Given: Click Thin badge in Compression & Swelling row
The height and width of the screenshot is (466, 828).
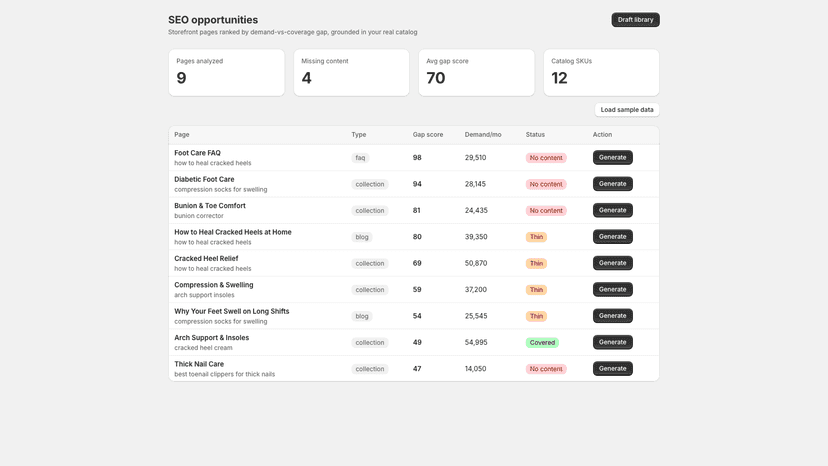Looking at the screenshot, I should 536,290.
